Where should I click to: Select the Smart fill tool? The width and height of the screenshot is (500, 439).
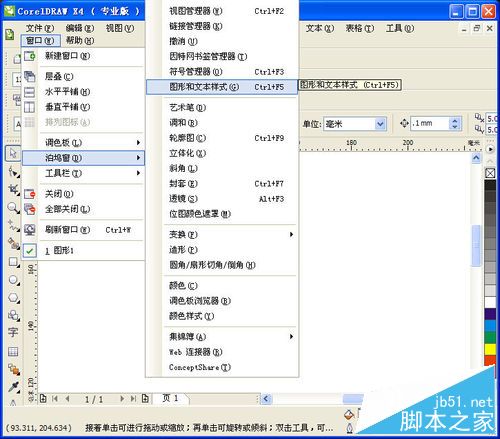tap(13, 244)
